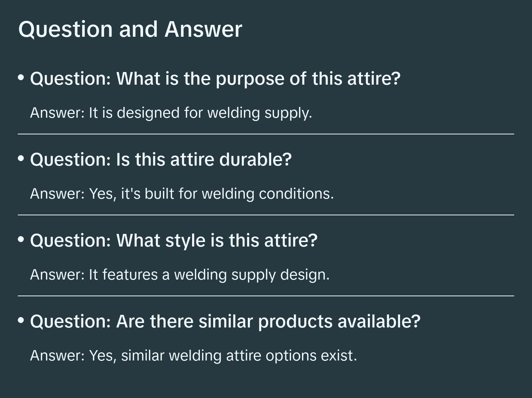Image resolution: width=532 pixels, height=398 pixels.
Task: Select 'What style is this attire?' question
Action: pos(173,240)
